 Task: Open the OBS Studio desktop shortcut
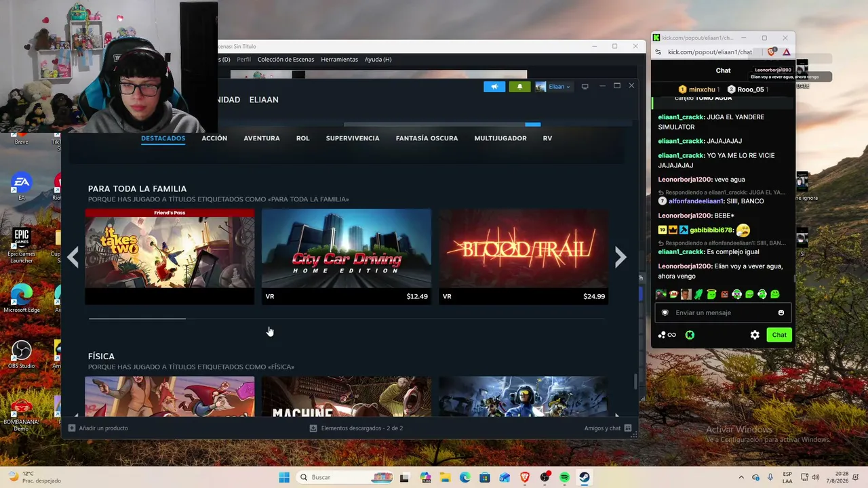pos(22,354)
